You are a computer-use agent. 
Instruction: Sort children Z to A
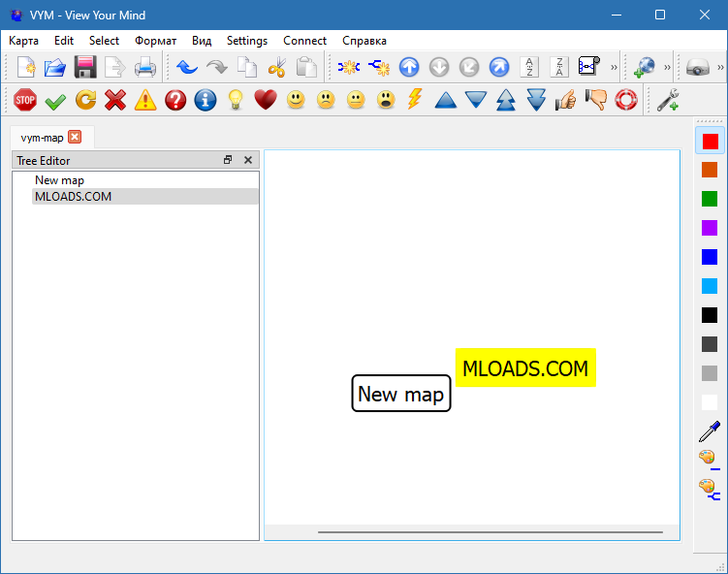pyautogui.click(x=559, y=67)
